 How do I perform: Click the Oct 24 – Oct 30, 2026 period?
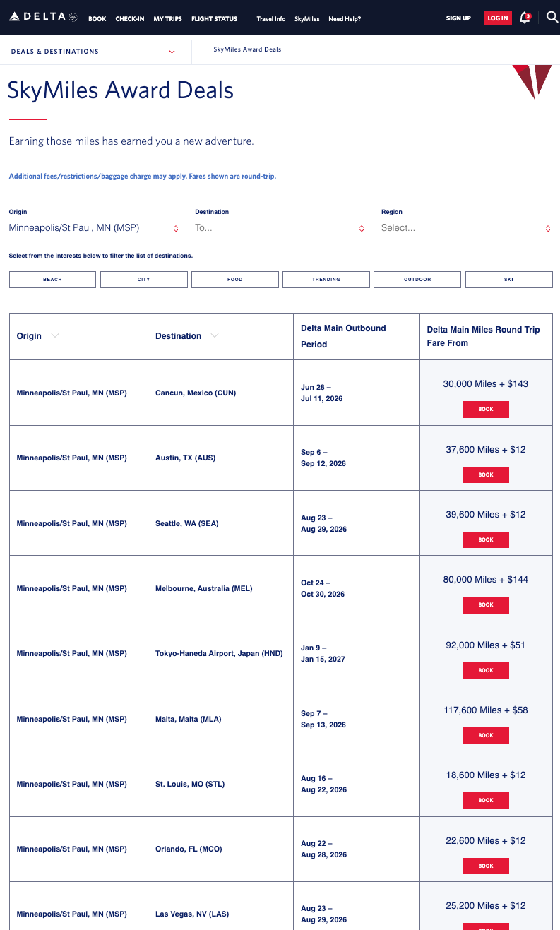[323, 588]
